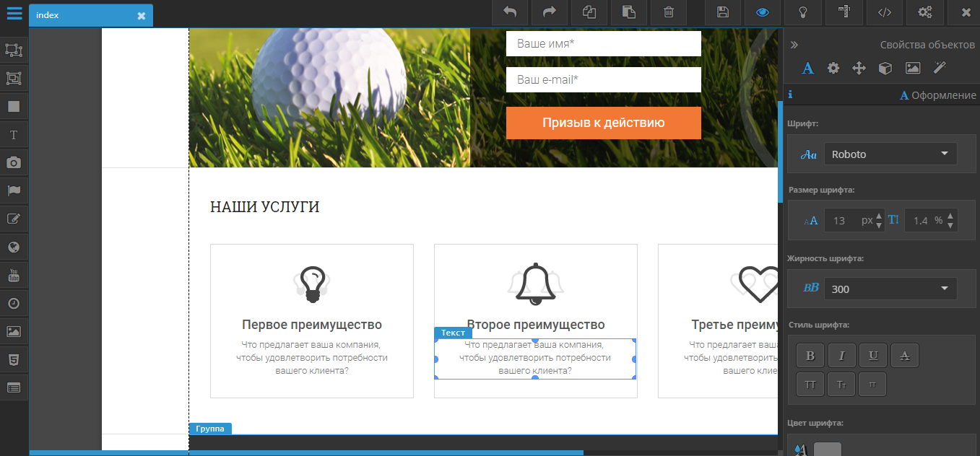Open the code view button

coord(884,12)
